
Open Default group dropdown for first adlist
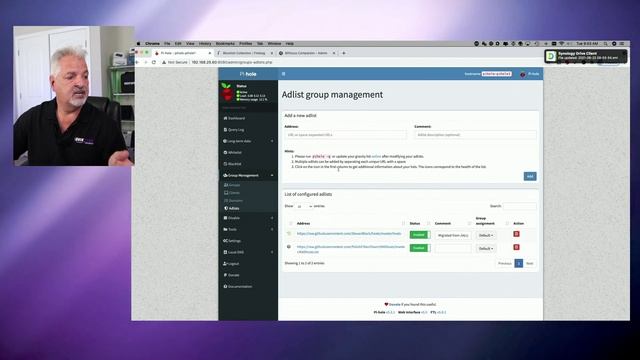[486, 236]
